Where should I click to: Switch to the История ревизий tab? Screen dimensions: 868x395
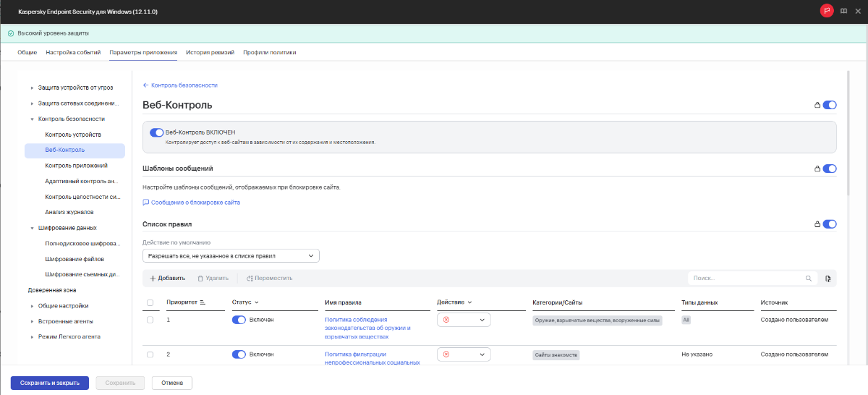coord(208,53)
